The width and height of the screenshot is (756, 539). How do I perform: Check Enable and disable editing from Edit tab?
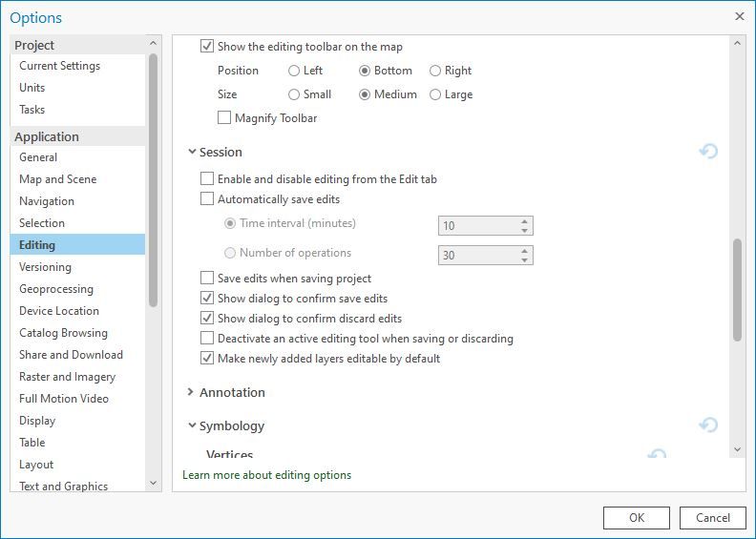[x=207, y=178]
